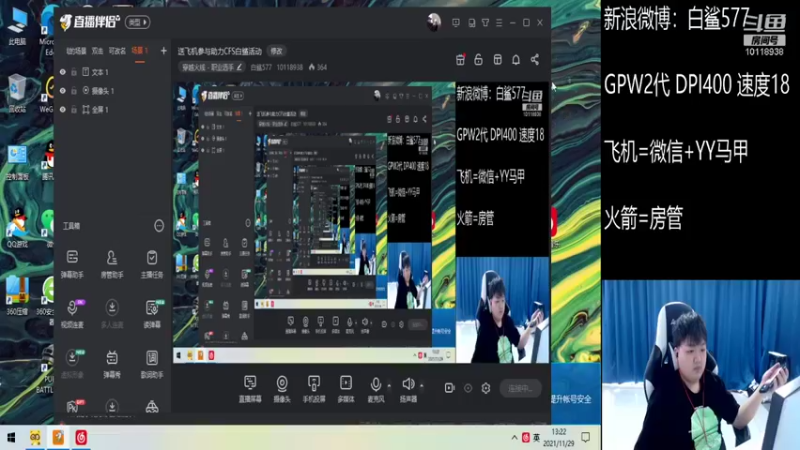
Task: Open the title bar menu lines icon
Action: (499, 22)
